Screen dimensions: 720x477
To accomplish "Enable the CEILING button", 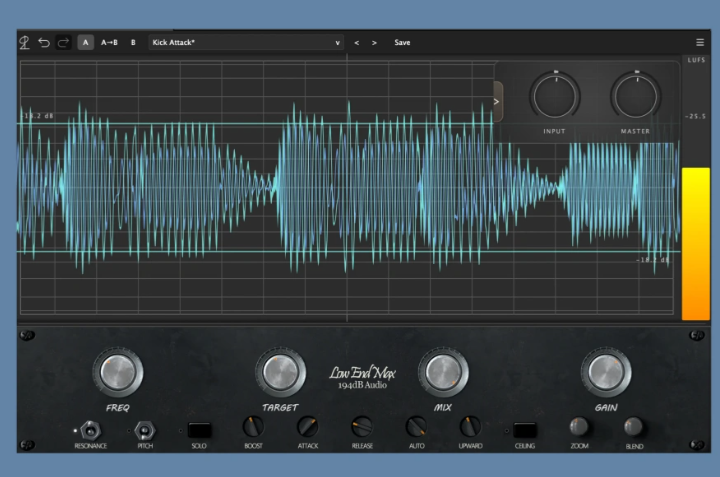I will tap(525, 431).
